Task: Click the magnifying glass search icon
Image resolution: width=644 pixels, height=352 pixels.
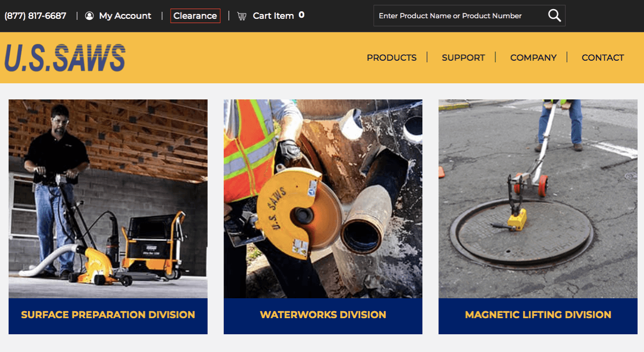Action: (554, 16)
